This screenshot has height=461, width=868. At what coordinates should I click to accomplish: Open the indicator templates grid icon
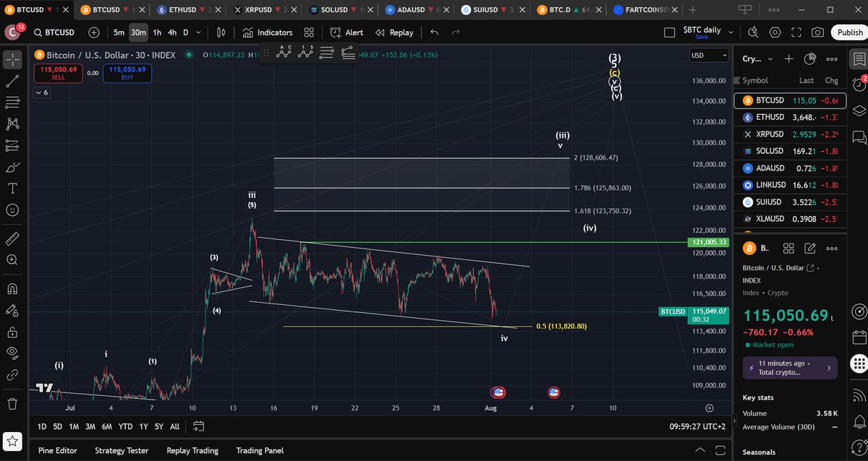pyautogui.click(x=309, y=33)
